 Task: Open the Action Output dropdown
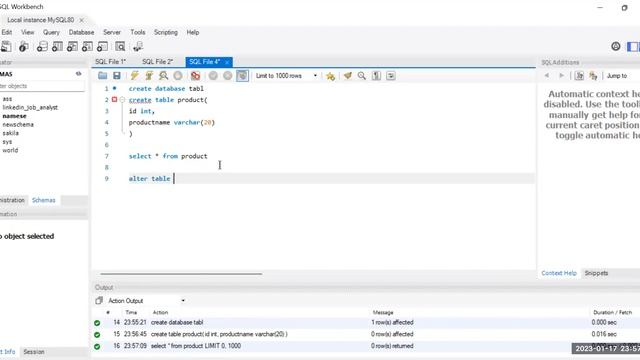(147, 301)
